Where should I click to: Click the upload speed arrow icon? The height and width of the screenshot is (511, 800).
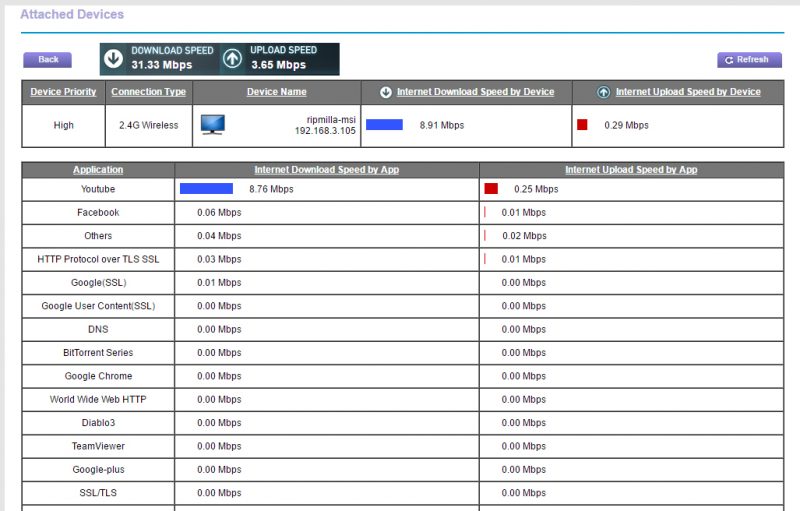(232, 59)
